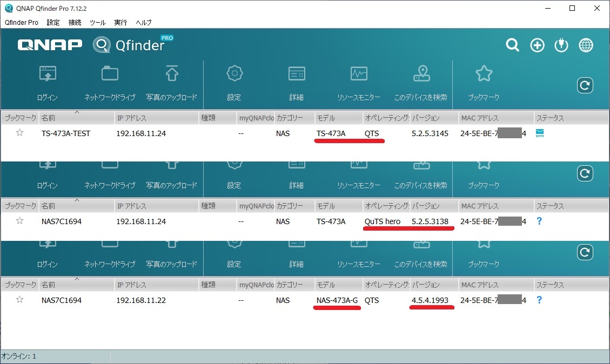This screenshot has height=364, width=610.
Task: Click このデバイスを検索 above the NAS-473A-G row
Action: click(x=421, y=265)
